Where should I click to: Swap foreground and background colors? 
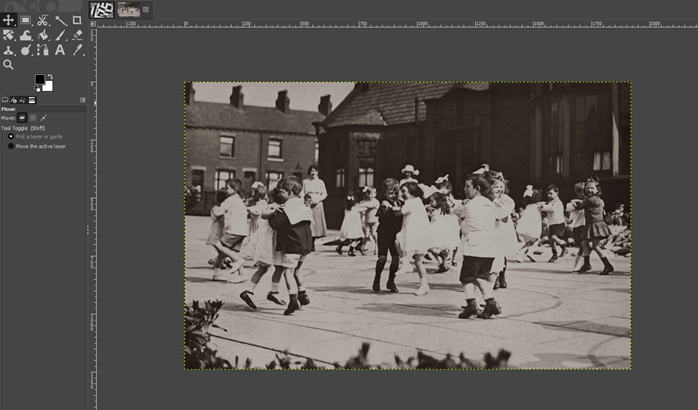(50, 77)
